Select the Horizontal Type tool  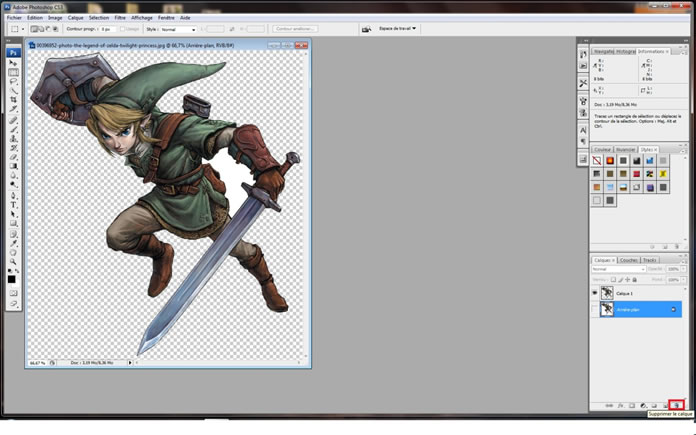coord(13,205)
